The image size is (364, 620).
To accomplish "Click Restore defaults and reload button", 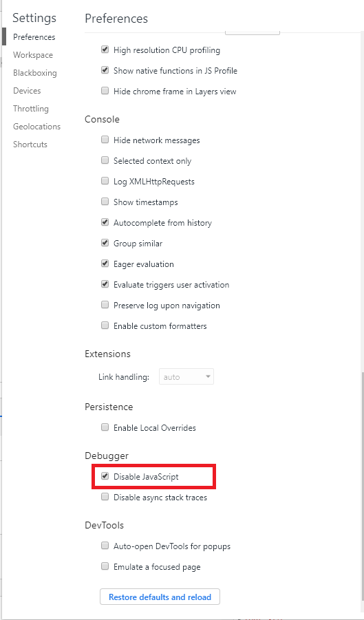I will tap(160, 597).
